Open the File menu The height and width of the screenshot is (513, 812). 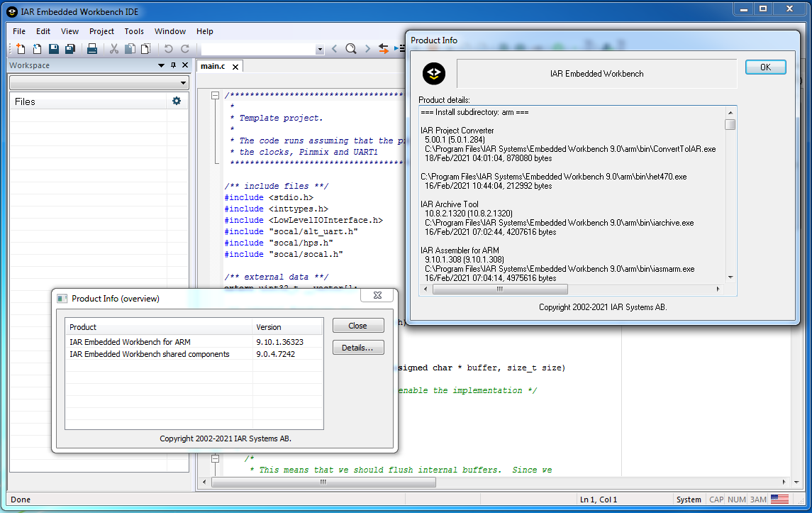19,31
